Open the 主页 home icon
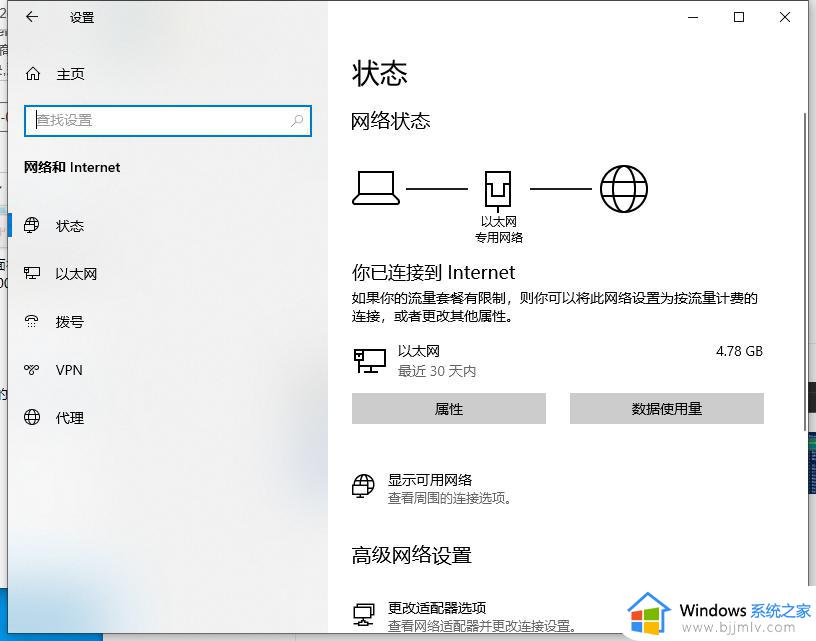The image size is (816, 641). [33, 74]
